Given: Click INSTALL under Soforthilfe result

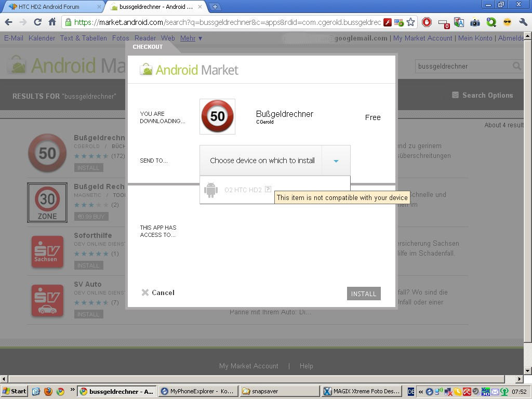Looking at the screenshot, I should 88,265.
